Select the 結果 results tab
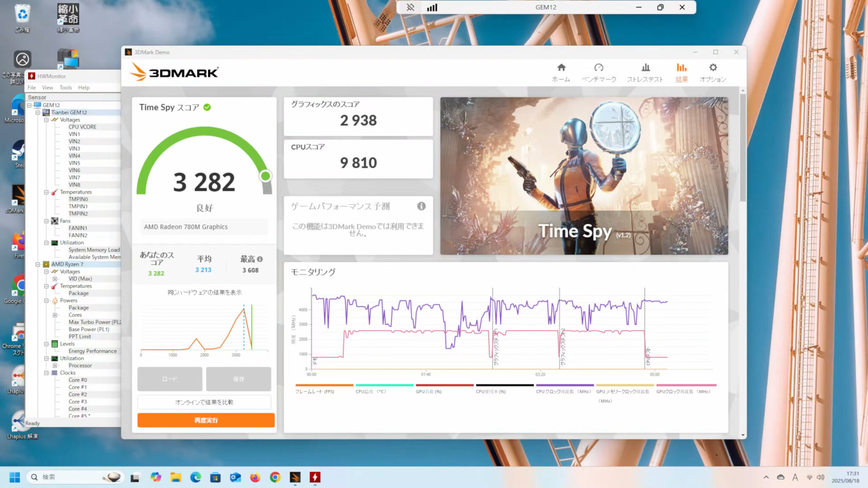The image size is (868, 488). [682, 72]
